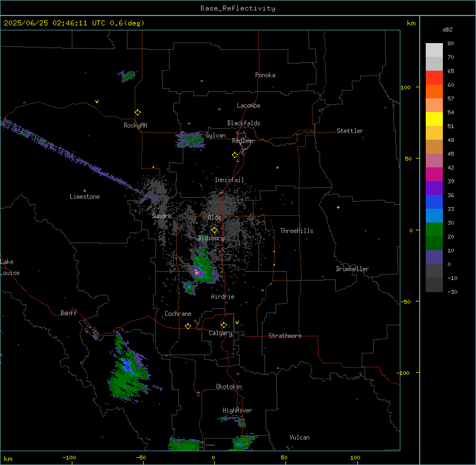The width and height of the screenshot is (476, 465).
Task: Click the km unit label beside the timestamp row
Action: pos(411,23)
